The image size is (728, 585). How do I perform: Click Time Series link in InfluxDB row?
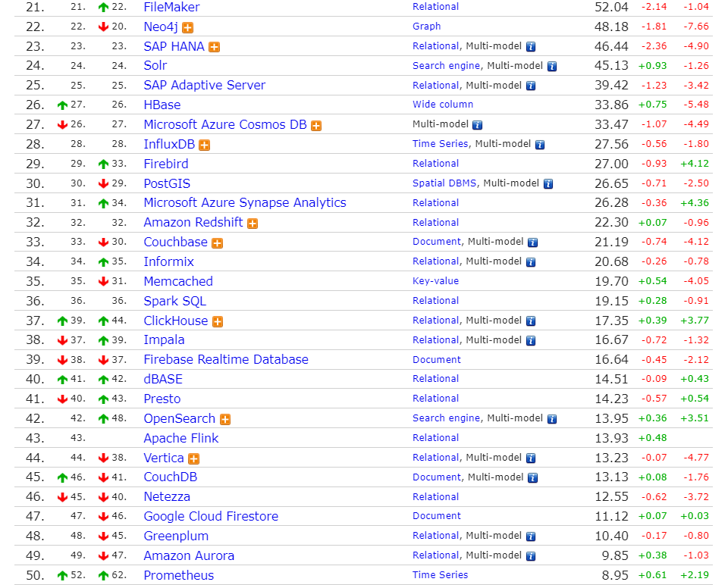coord(440,144)
